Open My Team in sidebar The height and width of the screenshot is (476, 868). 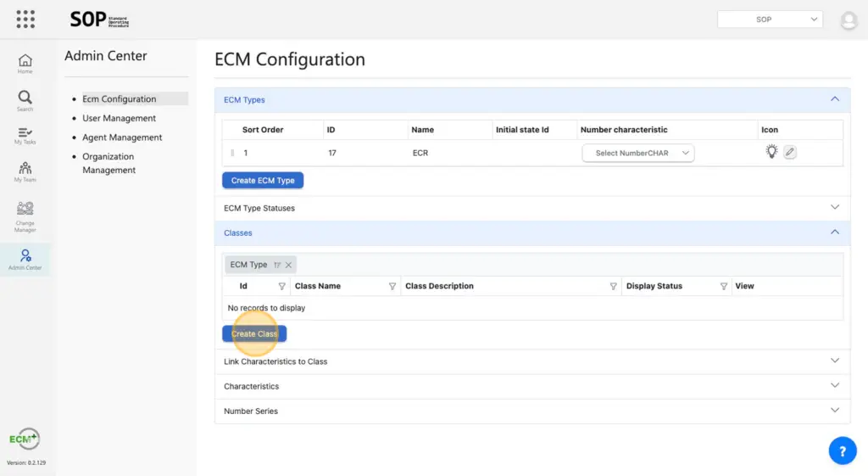[x=25, y=172]
